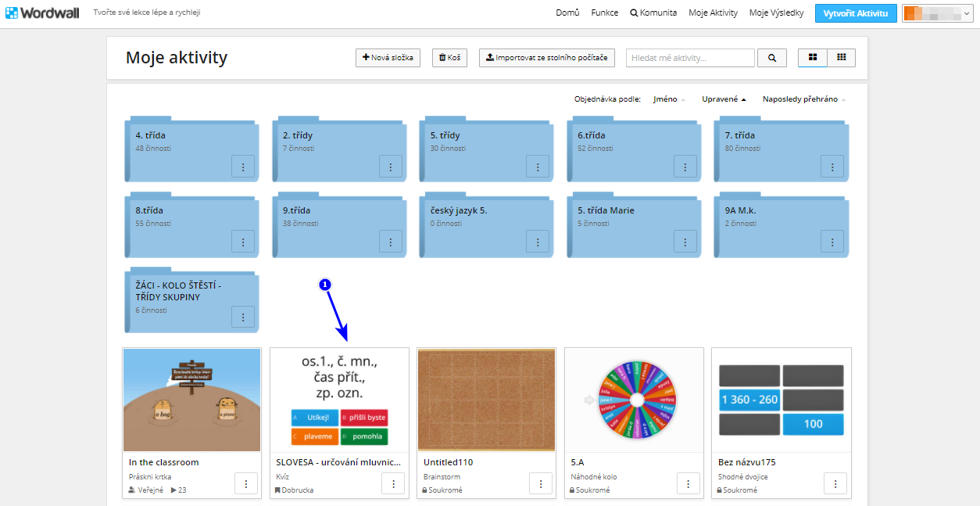
Task: Open SLOVESA quiz activity thumbnail
Action: (x=339, y=400)
